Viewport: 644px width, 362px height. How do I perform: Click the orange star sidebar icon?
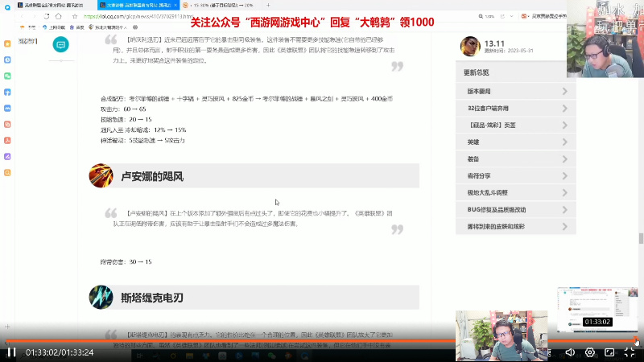tap(7, 43)
